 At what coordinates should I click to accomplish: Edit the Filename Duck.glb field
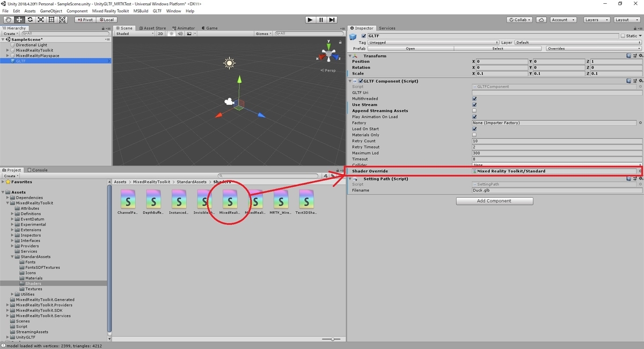click(557, 191)
